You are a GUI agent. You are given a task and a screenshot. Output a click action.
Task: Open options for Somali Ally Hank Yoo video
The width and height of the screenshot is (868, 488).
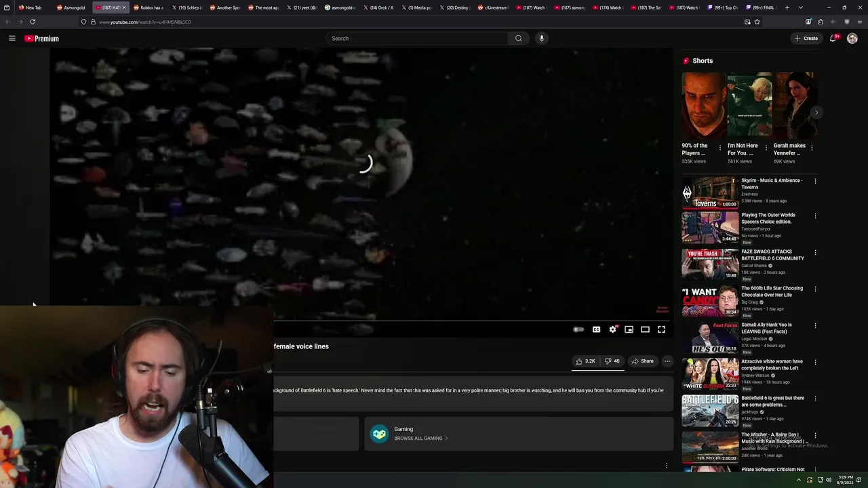coord(815,326)
